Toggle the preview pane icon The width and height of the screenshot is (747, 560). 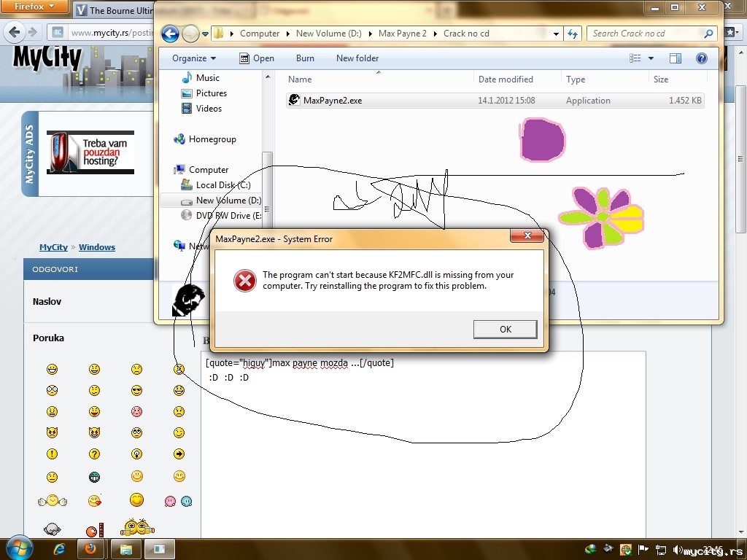(675, 58)
